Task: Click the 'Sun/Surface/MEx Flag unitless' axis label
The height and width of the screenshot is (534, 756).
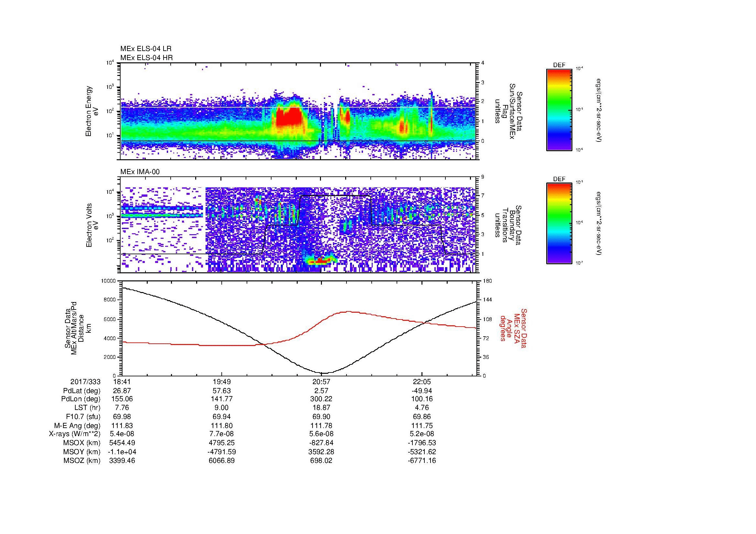Action: (508, 112)
